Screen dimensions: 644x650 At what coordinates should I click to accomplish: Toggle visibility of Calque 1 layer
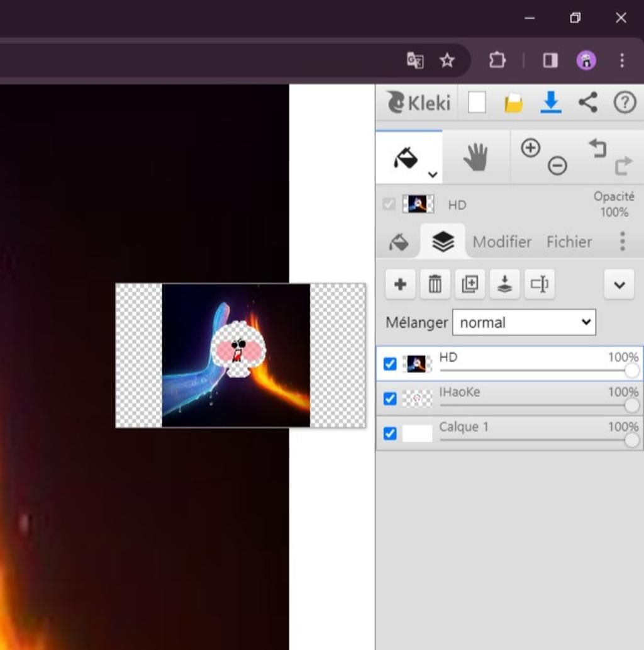[x=389, y=434]
